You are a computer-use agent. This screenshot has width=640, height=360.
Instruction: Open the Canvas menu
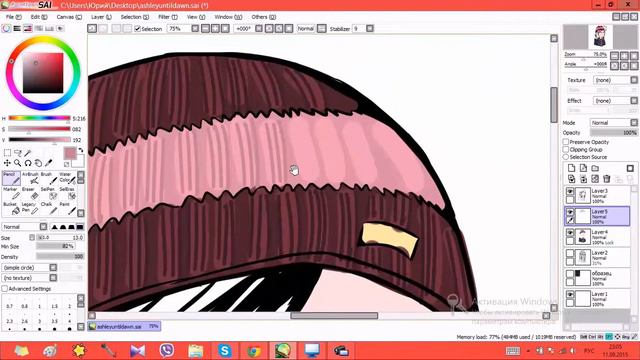tap(69, 17)
